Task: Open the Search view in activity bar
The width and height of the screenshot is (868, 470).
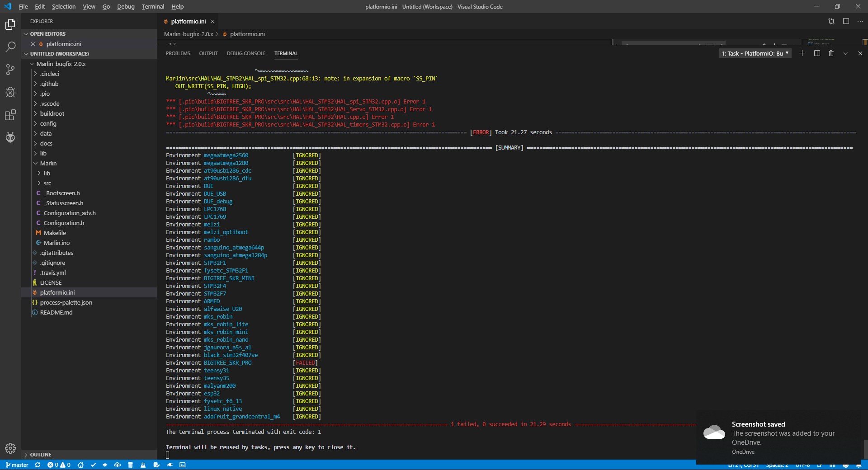Action: [x=10, y=47]
